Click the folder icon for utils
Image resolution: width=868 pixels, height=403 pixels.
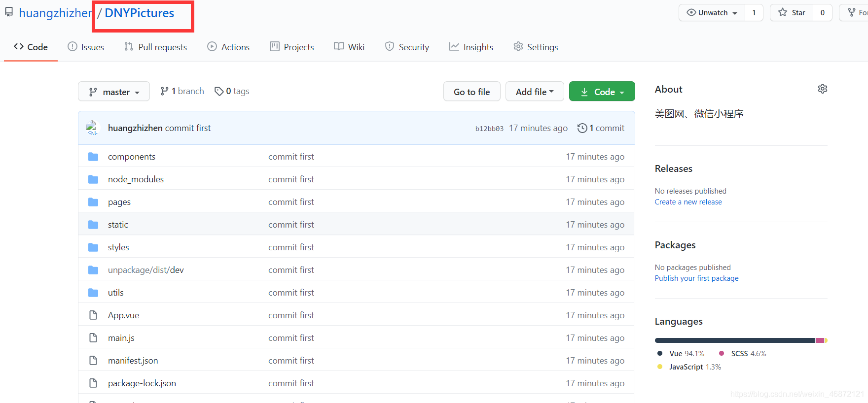pyautogui.click(x=93, y=293)
